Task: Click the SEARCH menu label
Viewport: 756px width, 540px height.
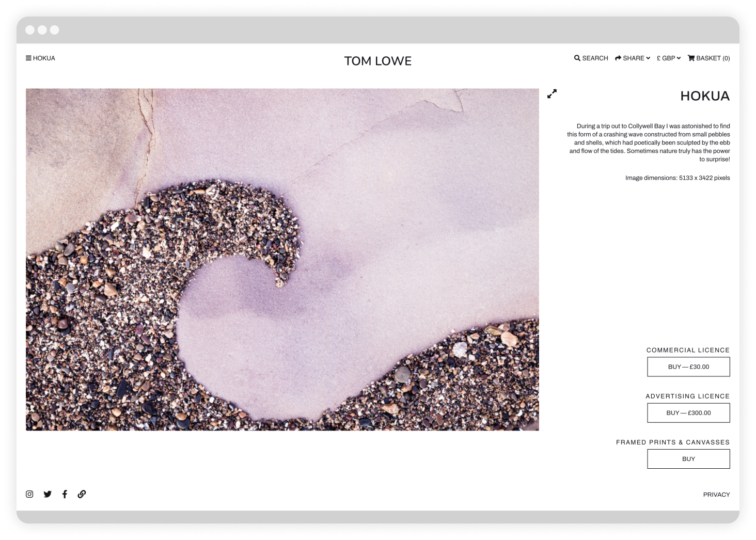Action: click(594, 58)
